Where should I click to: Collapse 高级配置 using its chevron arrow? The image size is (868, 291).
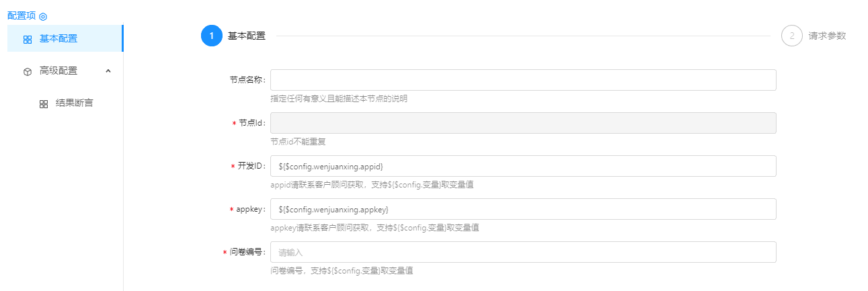(108, 71)
